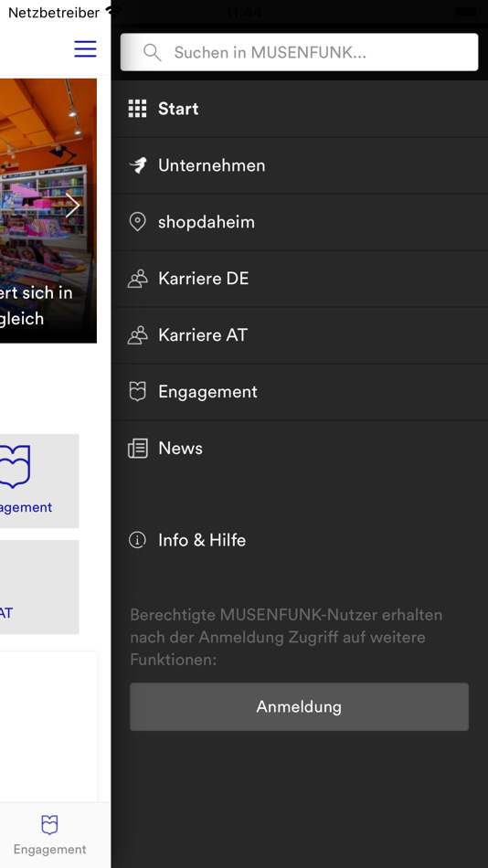Click the Info & Hilfe info icon

click(137, 540)
